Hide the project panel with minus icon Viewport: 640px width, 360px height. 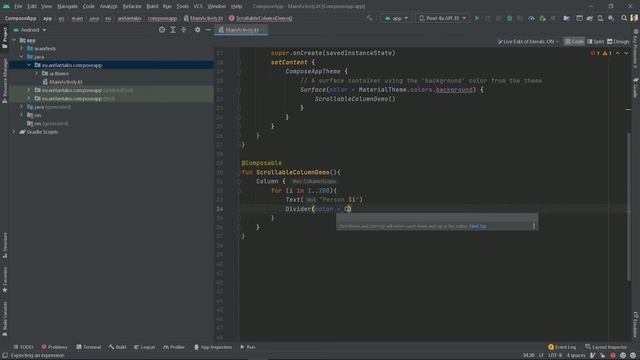(208, 30)
